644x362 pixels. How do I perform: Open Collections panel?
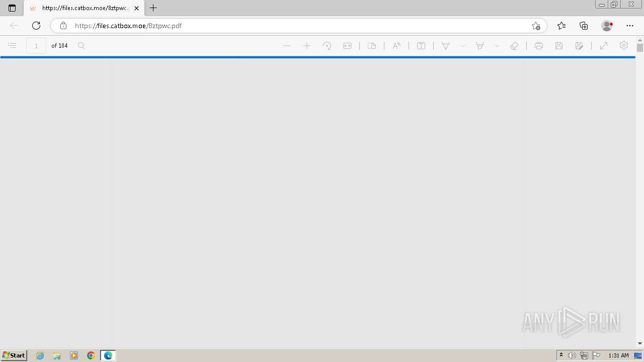point(584,26)
